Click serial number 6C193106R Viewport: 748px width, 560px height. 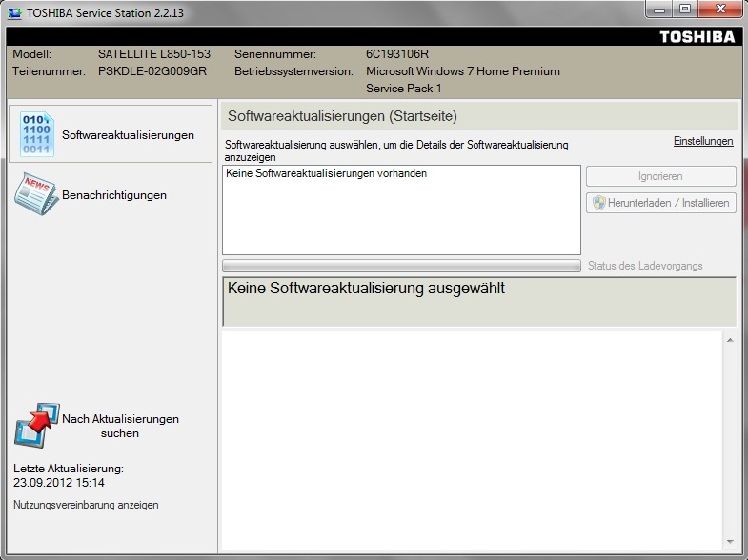coord(397,54)
